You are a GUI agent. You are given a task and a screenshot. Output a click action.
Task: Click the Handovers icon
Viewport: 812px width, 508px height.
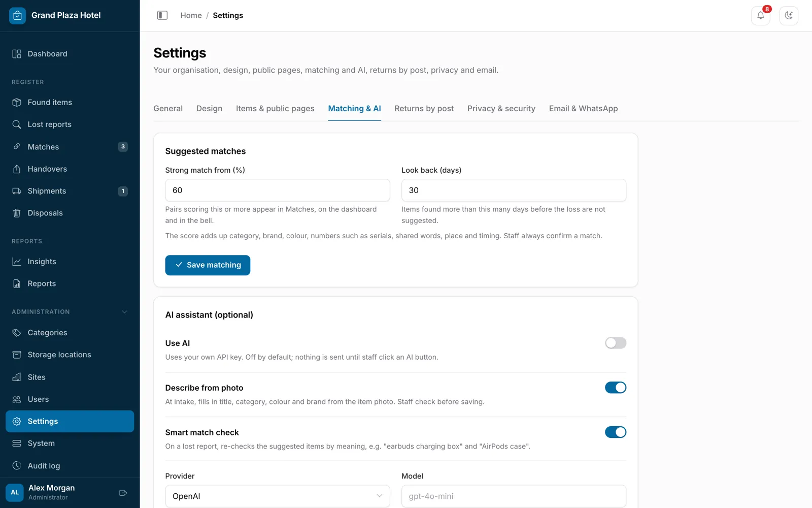pos(17,169)
